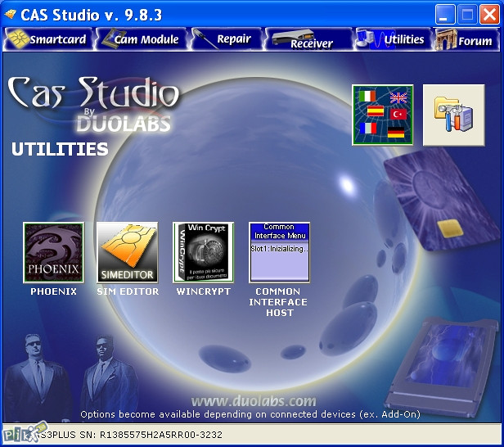504x447 pixels.
Task: Select the Spanish flag language
Action: pos(375,111)
